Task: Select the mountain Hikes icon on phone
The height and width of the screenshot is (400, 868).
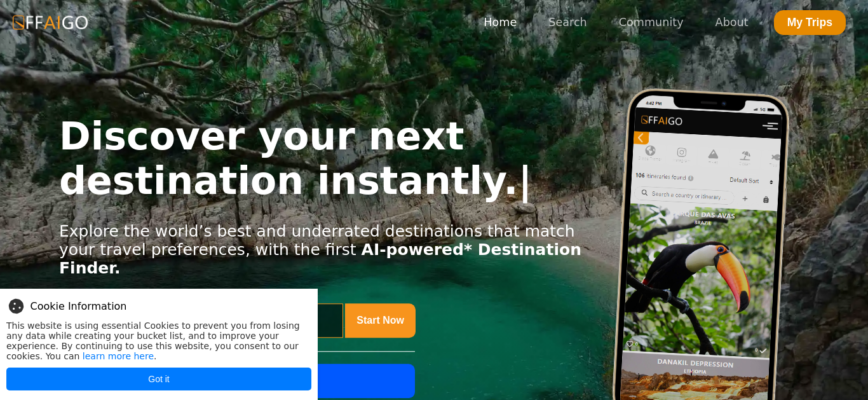Action: pos(713,154)
